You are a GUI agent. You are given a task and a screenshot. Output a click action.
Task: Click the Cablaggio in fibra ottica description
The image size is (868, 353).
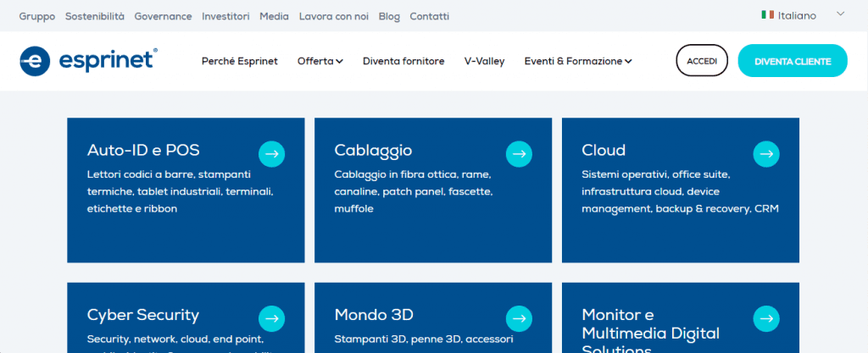(414, 191)
